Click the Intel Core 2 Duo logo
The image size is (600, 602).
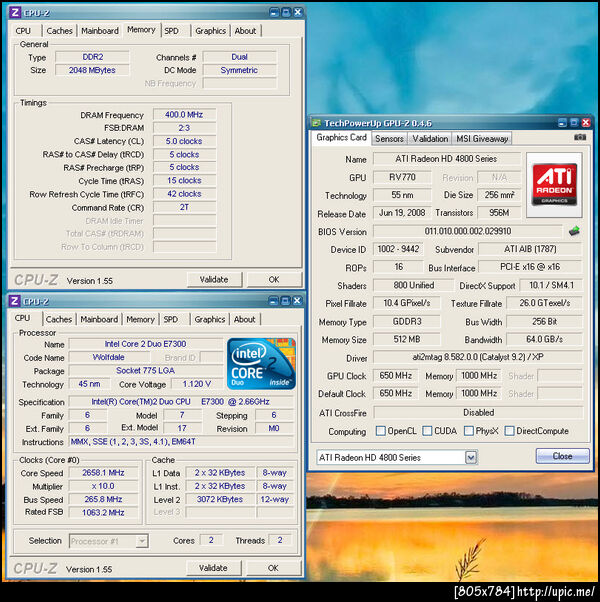[x=261, y=363]
